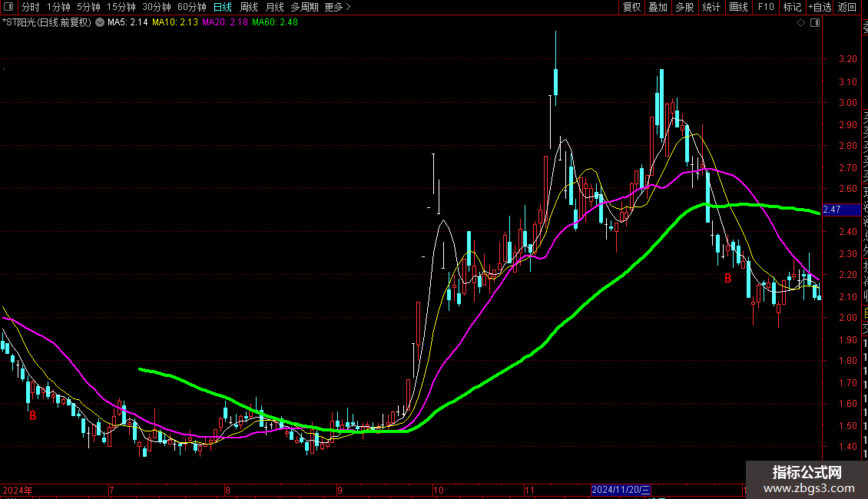
Task: Click the MA20: 2.18 indicator label
Action: (x=225, y=23)
